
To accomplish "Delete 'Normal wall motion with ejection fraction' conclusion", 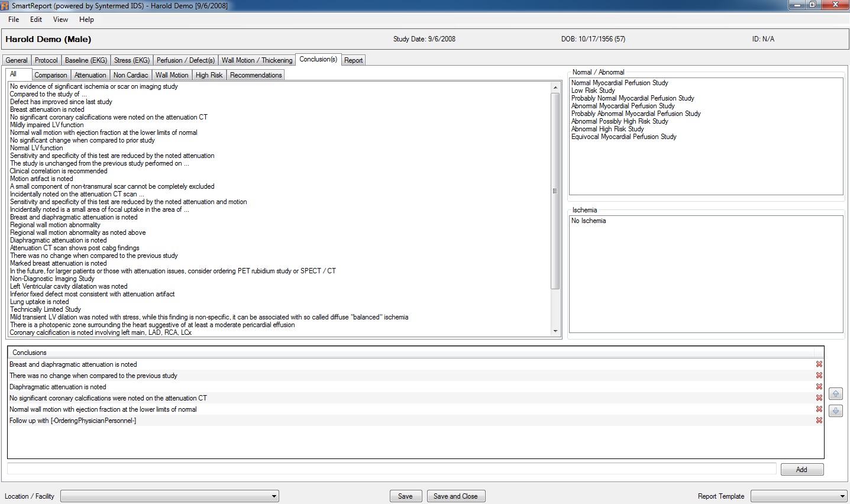I will pos(819,409).
